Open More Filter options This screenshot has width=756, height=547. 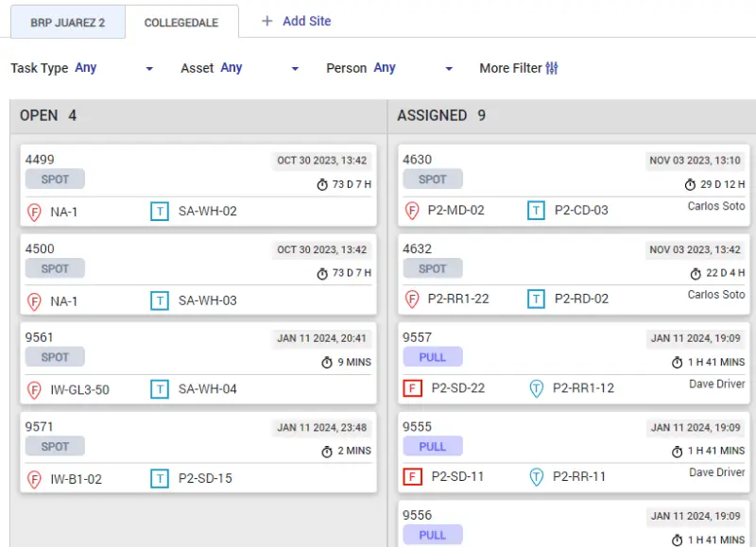coord(518,68)
